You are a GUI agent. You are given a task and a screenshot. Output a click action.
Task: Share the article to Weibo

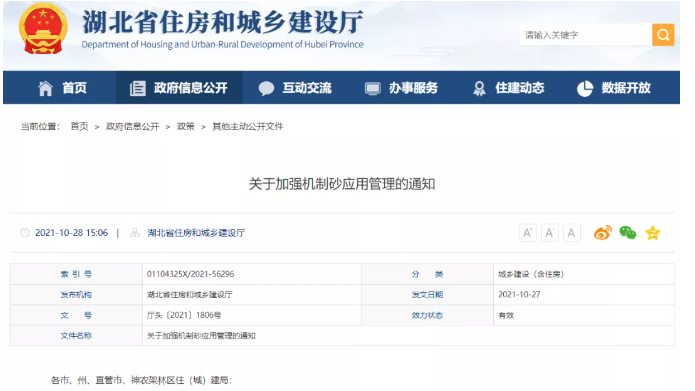point(603,233)
